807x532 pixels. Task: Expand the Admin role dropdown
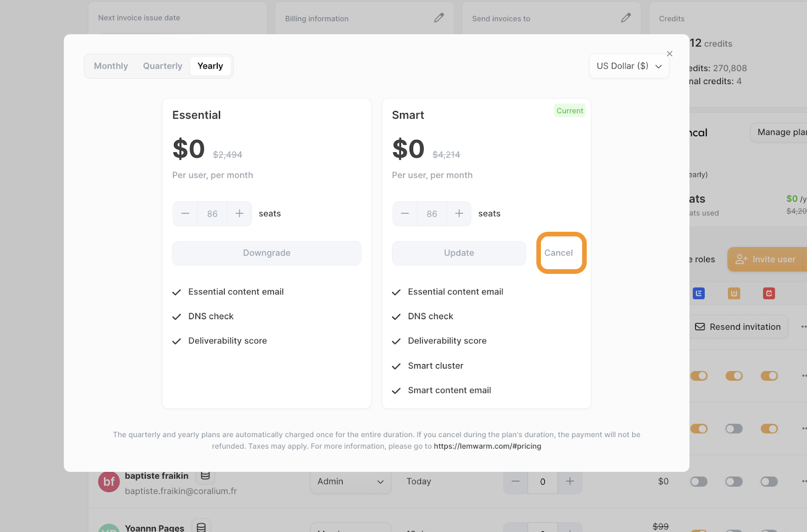351,482
